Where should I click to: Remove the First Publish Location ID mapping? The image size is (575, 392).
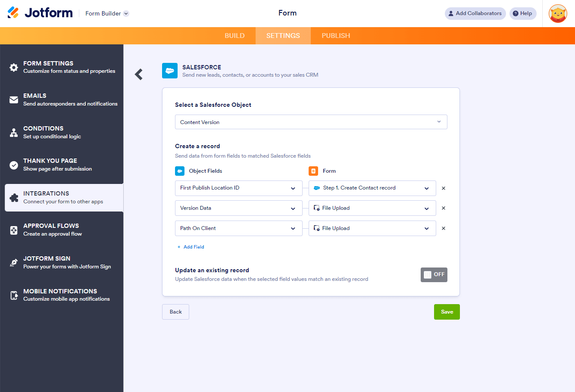(x=444, y=188)
